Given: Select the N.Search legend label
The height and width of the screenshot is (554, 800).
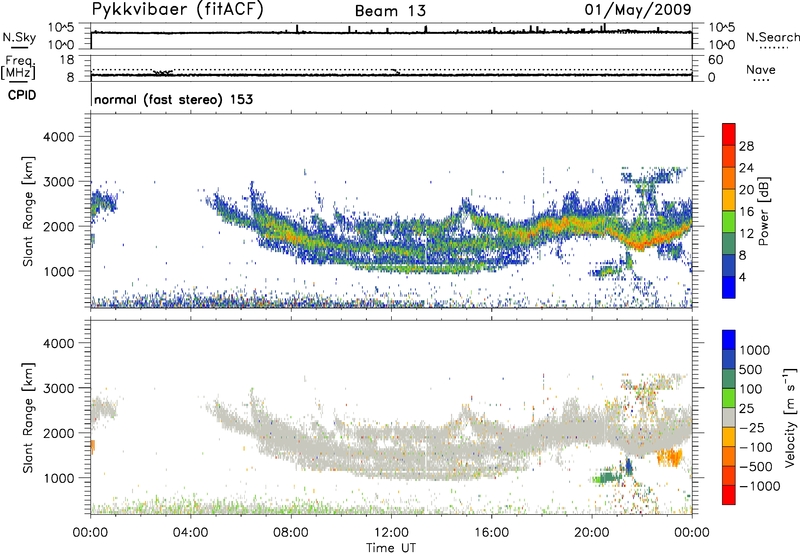Looking at the screenshot, I should pos(772,37).
